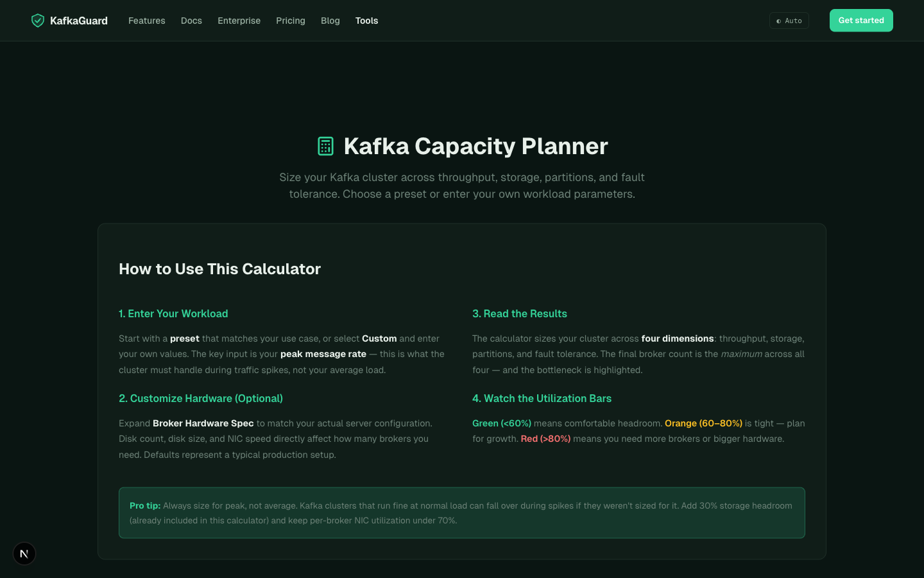
Task: Click the italic 'maximum' word
Action: point(741,354)
